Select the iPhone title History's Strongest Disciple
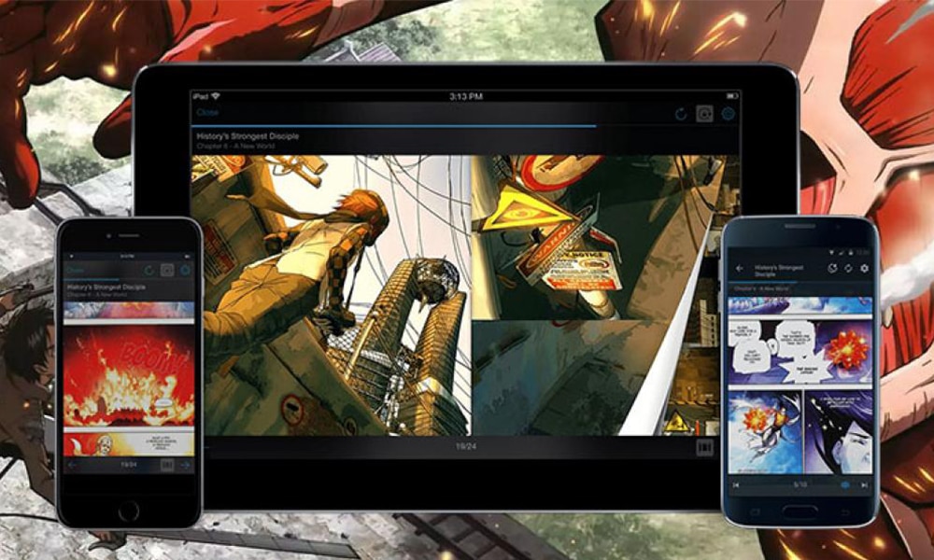 (x=106, y=287)
